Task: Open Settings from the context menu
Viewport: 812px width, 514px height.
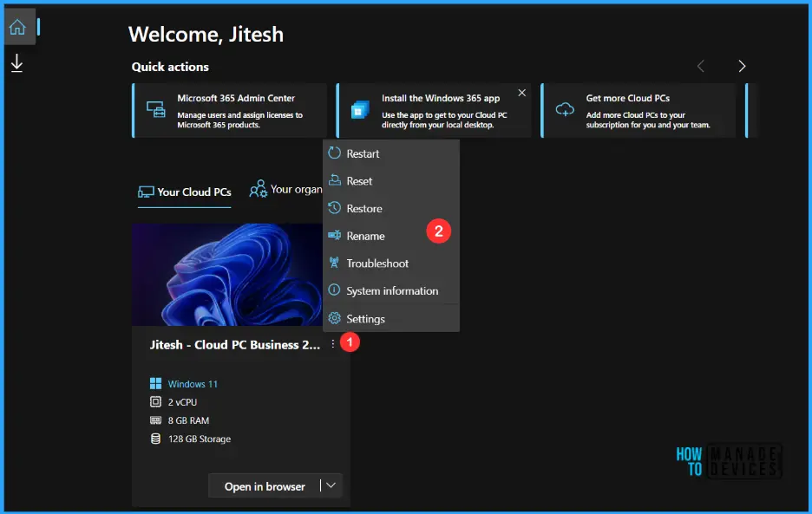Action: [x=391, y=319]
